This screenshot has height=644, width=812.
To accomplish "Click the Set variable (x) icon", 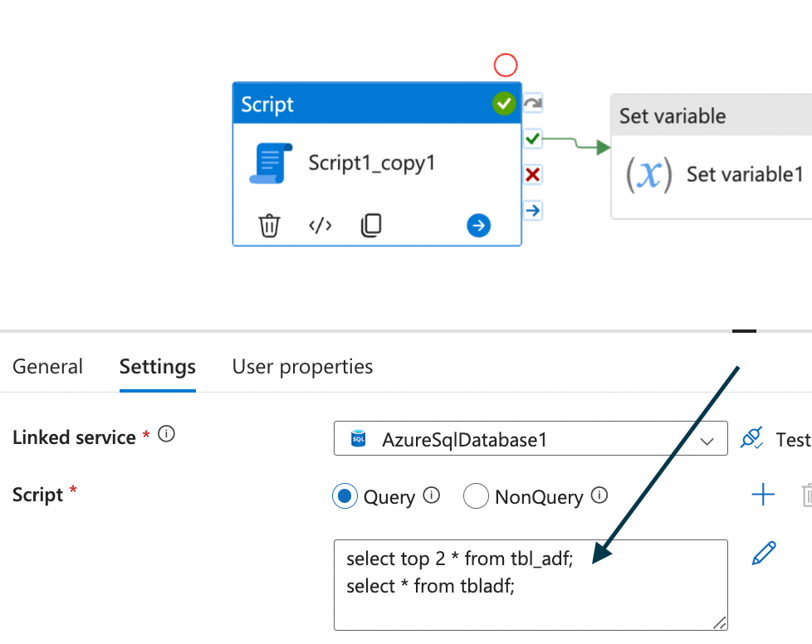I will (x=649, y=174).
